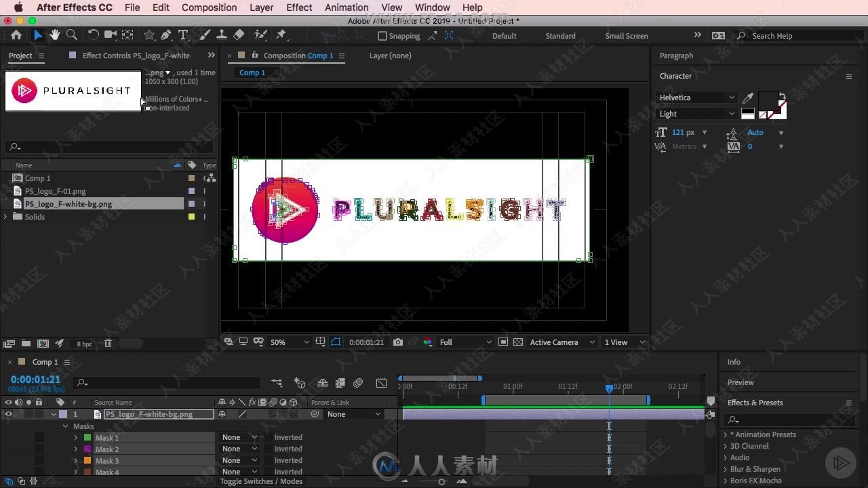The height and width of the screenshot is (488, 868).
Task: Select the Hand tool
Action: click(x=55, y=35)
